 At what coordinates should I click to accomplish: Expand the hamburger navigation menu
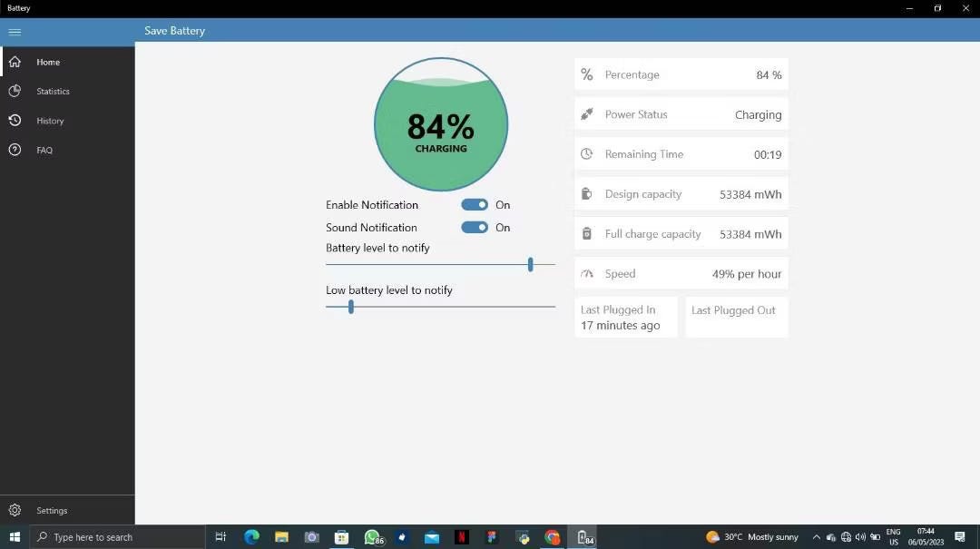click(15, 31)
